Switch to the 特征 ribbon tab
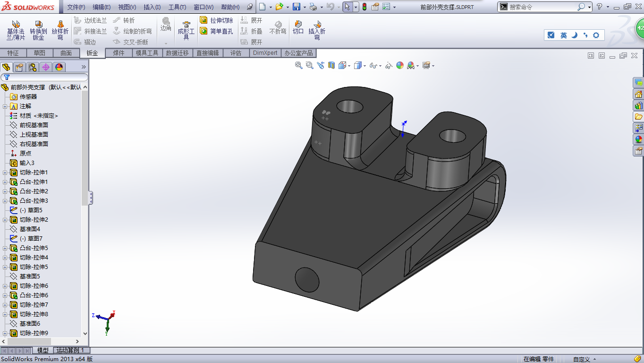Viewport: 644px width, 363px height. point(13,53)
